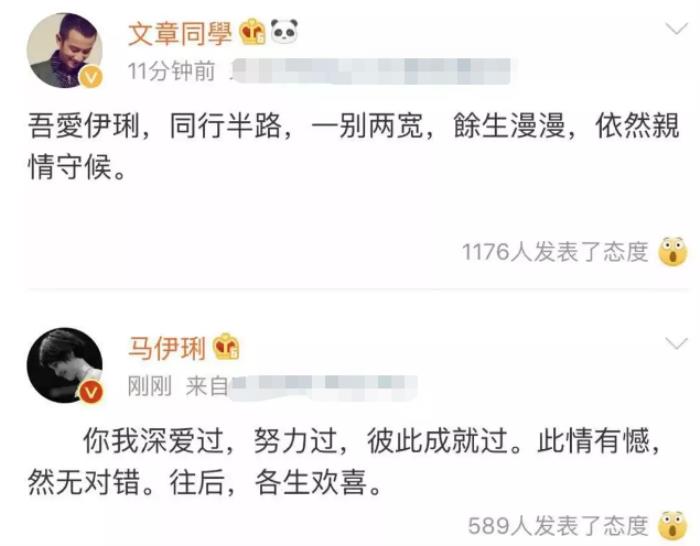The image size is (700, 546).
Task: Click the 来自 source label on 马伊琍's post
Action: [207, 386]
